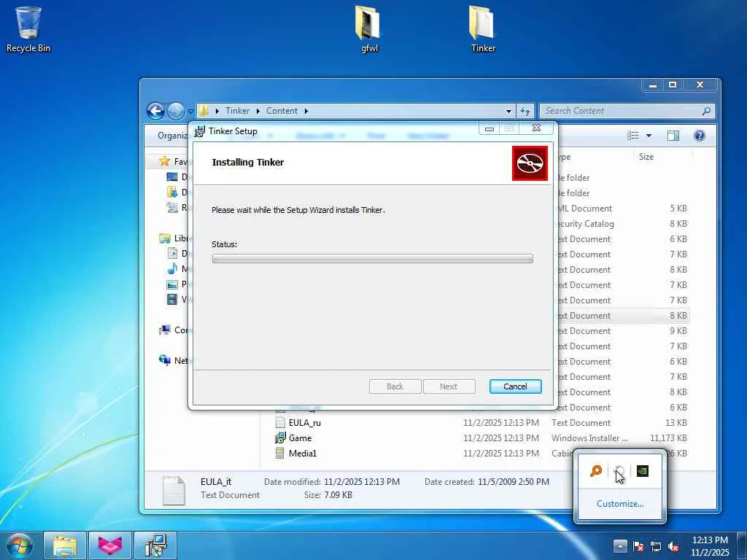Click the 11,173 KB size cell
Viewport: 747px width, 560px height.
(668, 438)
